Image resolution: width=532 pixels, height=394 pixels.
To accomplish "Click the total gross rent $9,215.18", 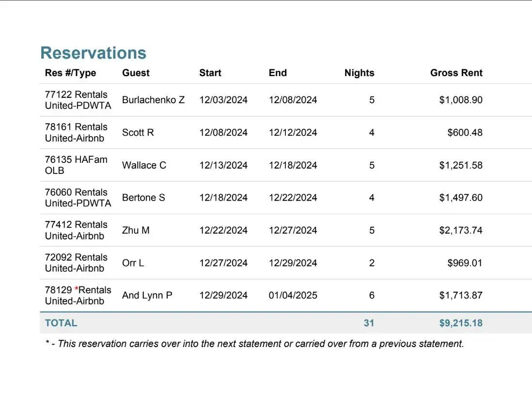I will click(x=461, y=323).
